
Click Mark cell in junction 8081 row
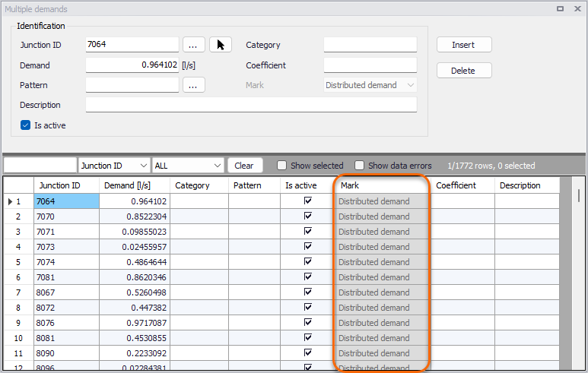point(382,338)
